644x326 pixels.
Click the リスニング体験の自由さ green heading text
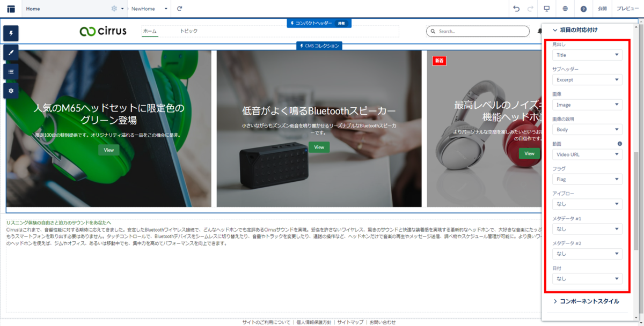tap(58, 222)
